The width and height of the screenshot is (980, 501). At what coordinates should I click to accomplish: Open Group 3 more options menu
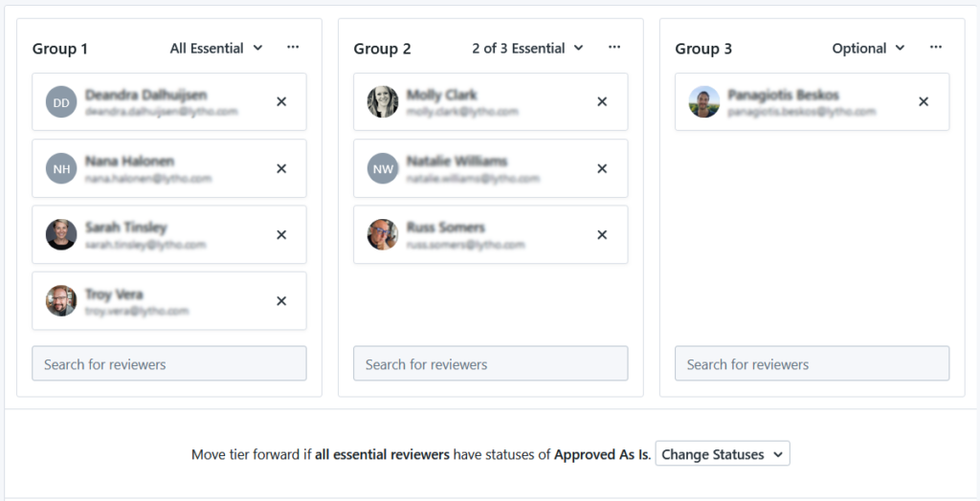(936, 48)
